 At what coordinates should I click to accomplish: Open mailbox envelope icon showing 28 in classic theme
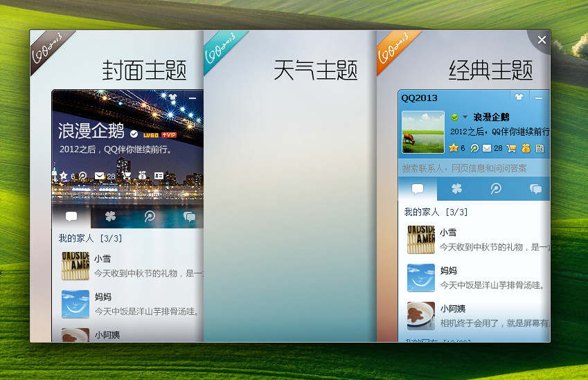tap(487, 148)
